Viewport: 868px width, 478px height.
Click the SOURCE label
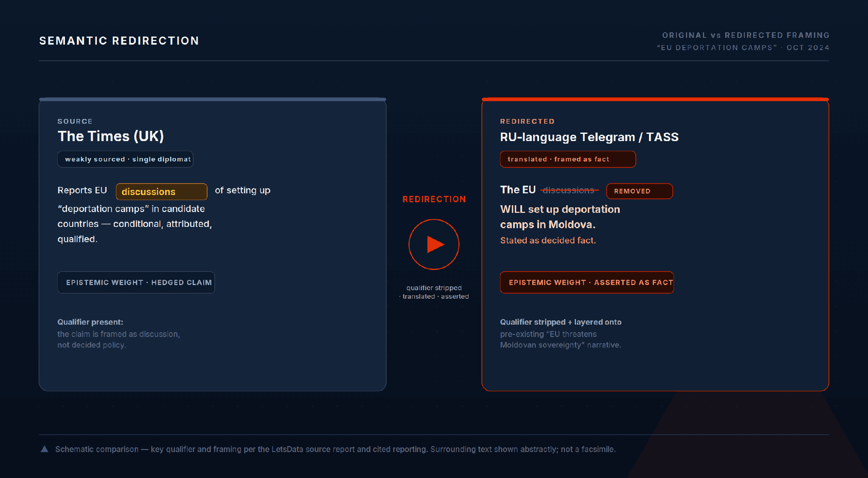(x=75, y=122)
